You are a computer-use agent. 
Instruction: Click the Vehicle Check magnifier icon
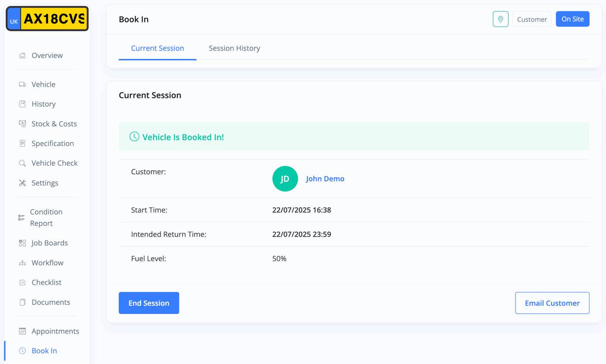point(23,163)
